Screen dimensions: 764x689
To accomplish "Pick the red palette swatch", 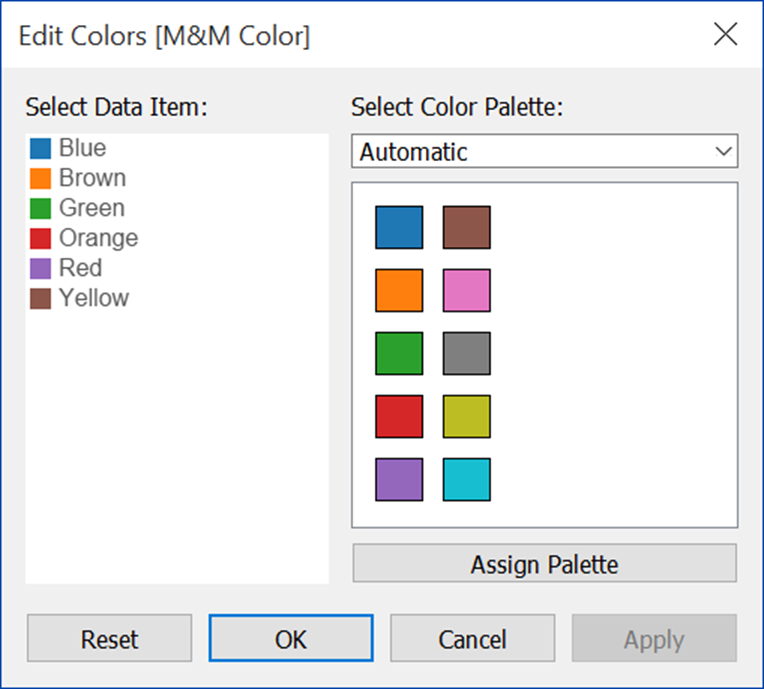I will tap(399, 417).
